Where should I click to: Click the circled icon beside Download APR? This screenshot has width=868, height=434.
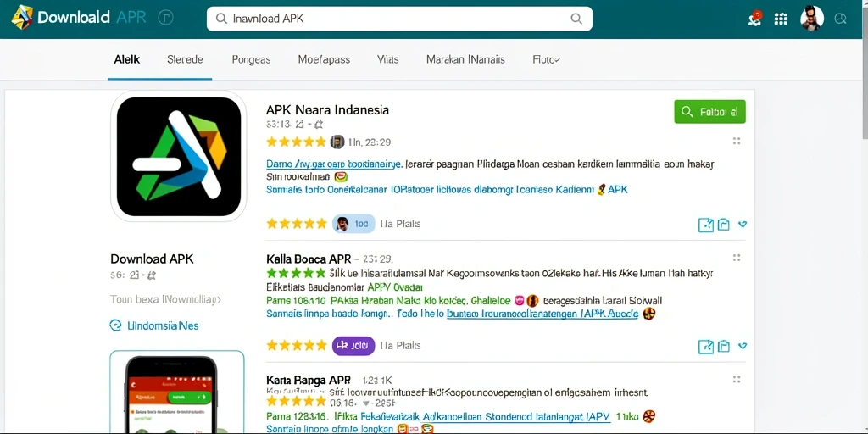coord(165,19)
